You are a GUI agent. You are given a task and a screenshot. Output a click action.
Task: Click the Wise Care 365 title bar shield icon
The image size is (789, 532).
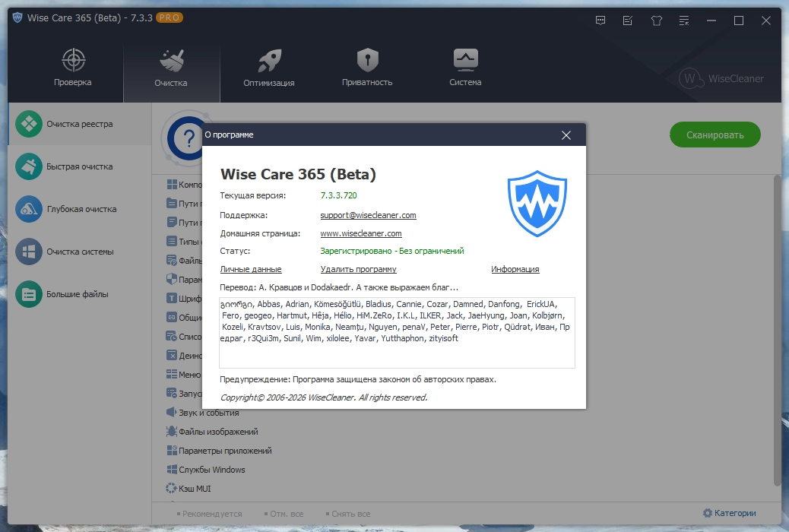coord(17,17)
